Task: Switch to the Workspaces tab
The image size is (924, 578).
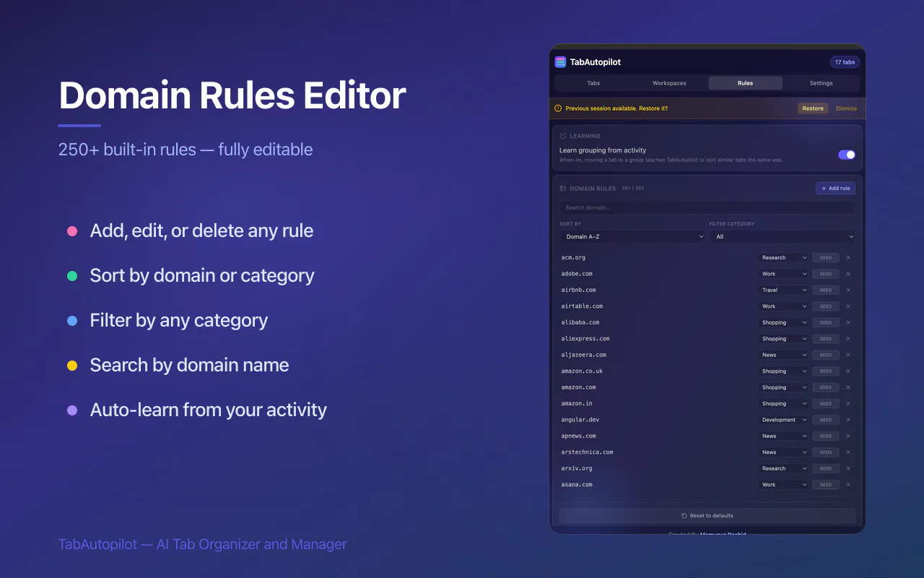Action: pos(669,83)
